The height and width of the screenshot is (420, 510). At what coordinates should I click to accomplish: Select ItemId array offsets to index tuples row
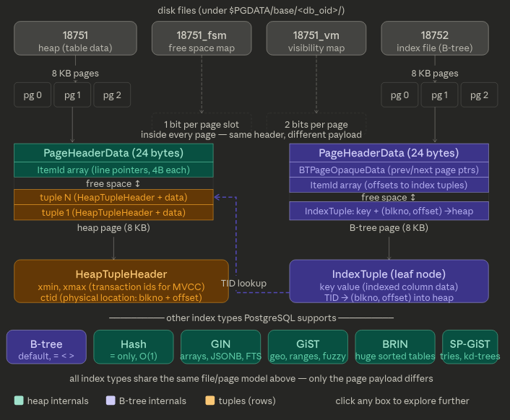tap(389, 185)
